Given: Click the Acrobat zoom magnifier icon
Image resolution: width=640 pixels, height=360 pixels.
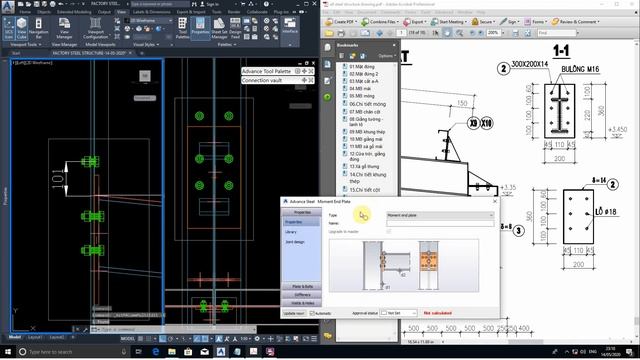Looking at the screenshot, I should click(459, 33).
